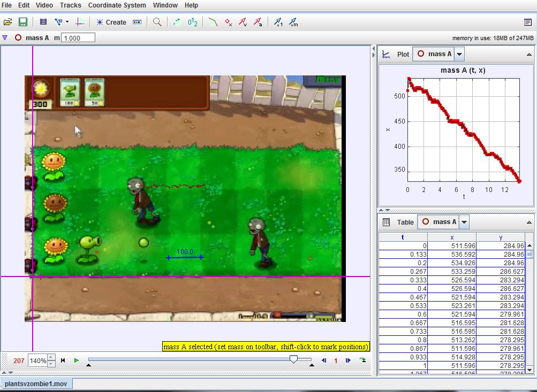Toggle the loop playback icon

[x=362, y=360]
